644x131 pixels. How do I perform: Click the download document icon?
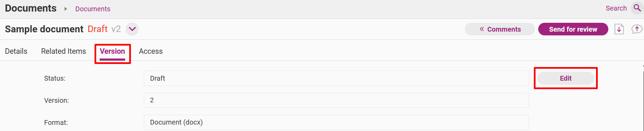click(x=619, y=29)
